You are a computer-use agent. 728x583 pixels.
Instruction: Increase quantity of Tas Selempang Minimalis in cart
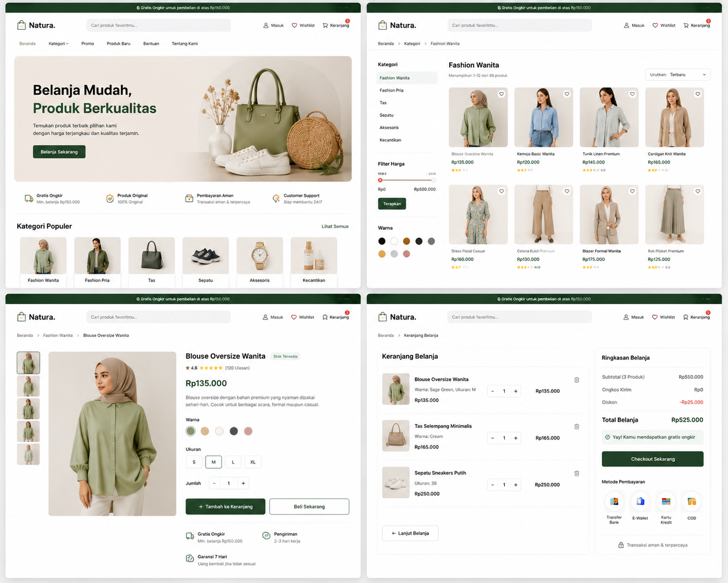(516, 438)
